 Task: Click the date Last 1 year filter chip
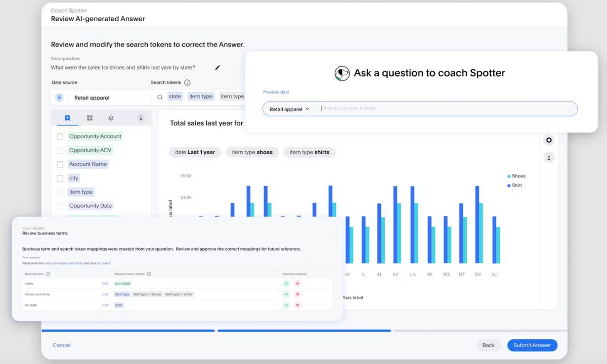pos(195,152)
